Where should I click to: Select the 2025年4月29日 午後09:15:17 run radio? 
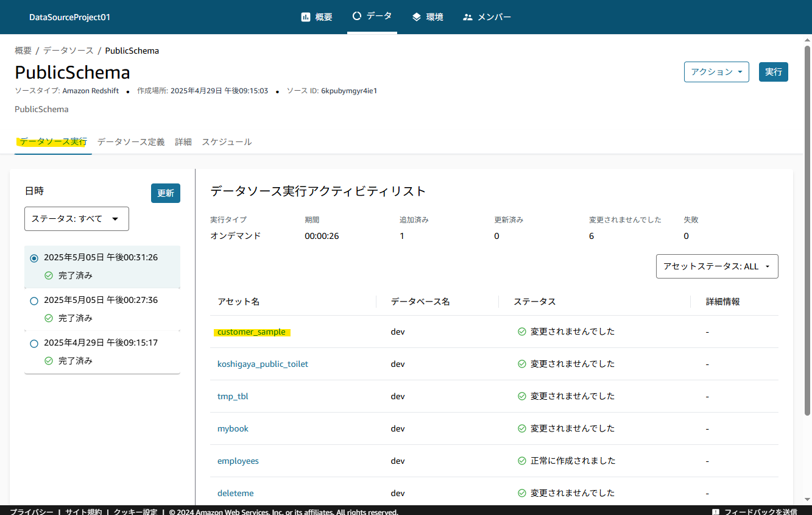pos(34,343)
